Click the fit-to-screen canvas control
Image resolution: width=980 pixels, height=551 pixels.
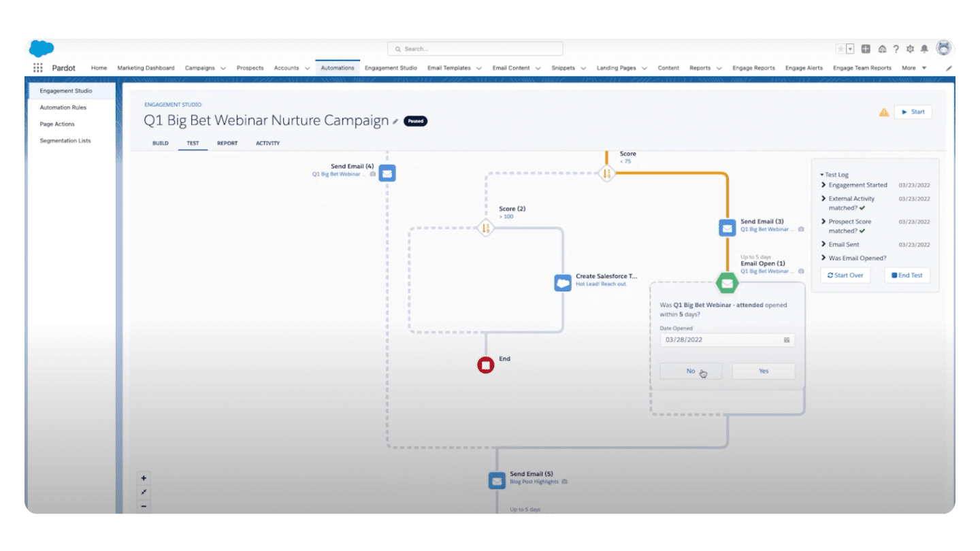[x=144, y=492]
